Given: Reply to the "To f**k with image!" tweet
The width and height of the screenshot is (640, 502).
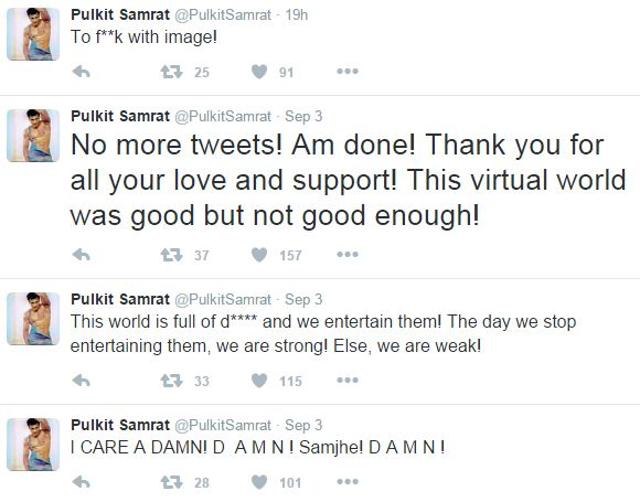Looking at the screenshot, I should (x=81, y=72).
